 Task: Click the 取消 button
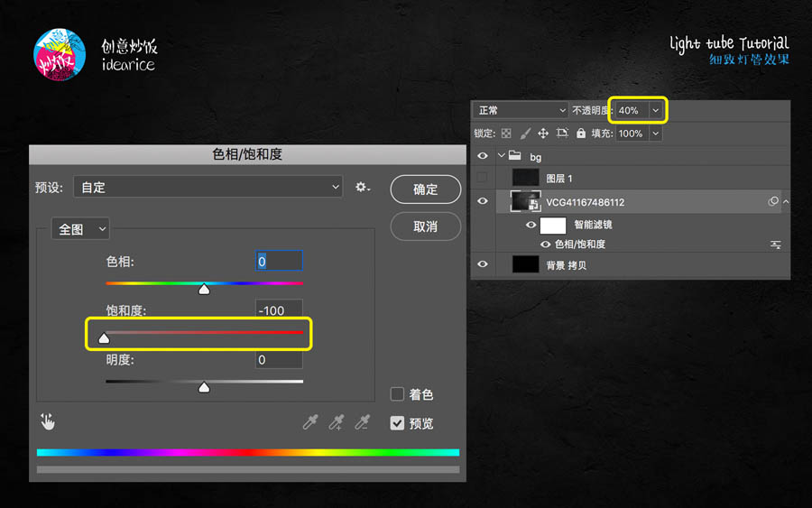point(426,226)
